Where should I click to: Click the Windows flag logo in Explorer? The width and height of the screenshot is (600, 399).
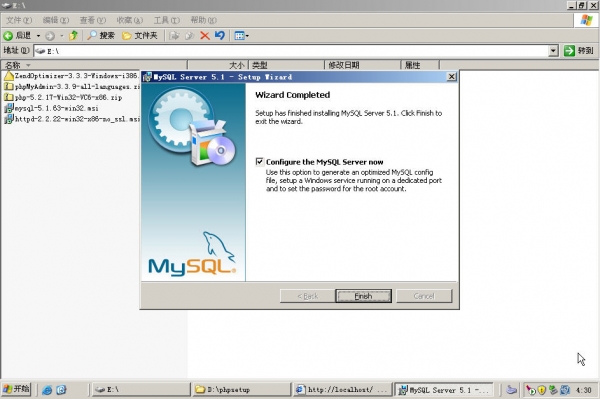point(586,20)
